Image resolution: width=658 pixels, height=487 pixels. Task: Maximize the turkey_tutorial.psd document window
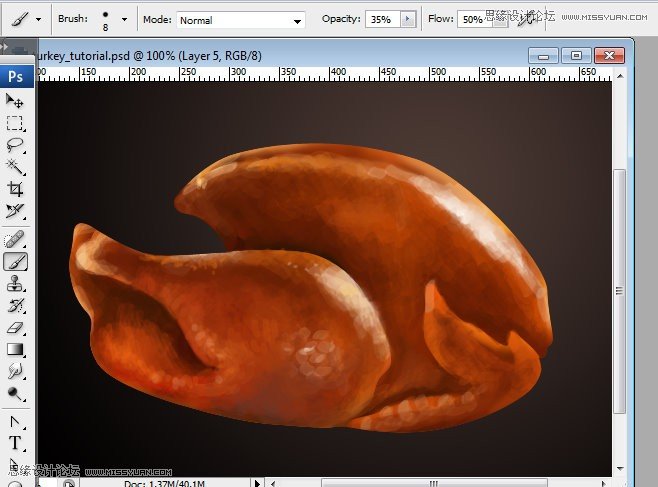click(576, 56)
